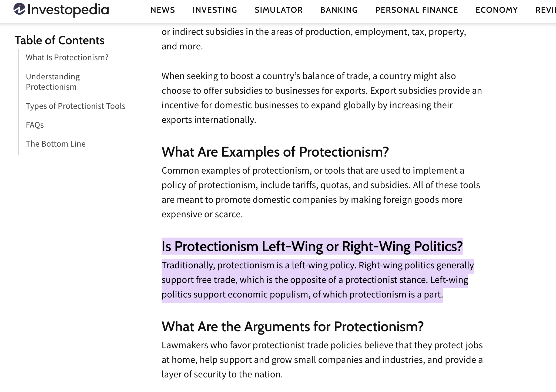This screenshot has height=392, width=556.
Task: Click the Investopedia logo icon
Action: click(19, 9)
